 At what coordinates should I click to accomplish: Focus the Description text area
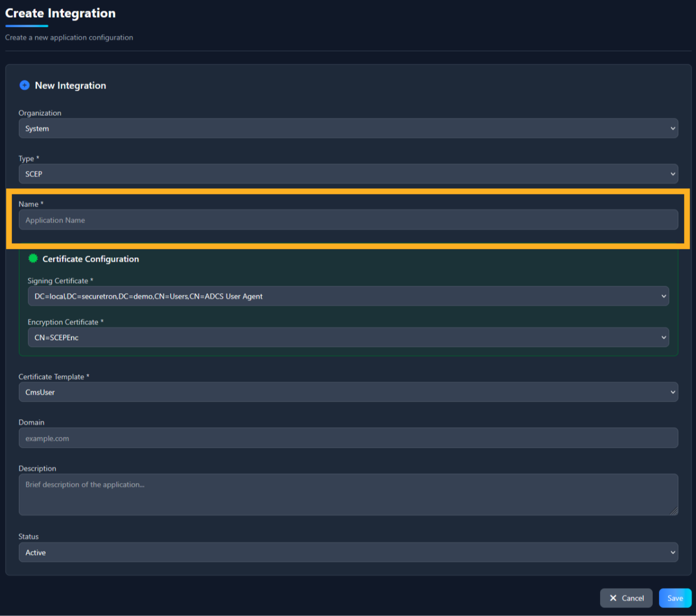coord(348,495)
